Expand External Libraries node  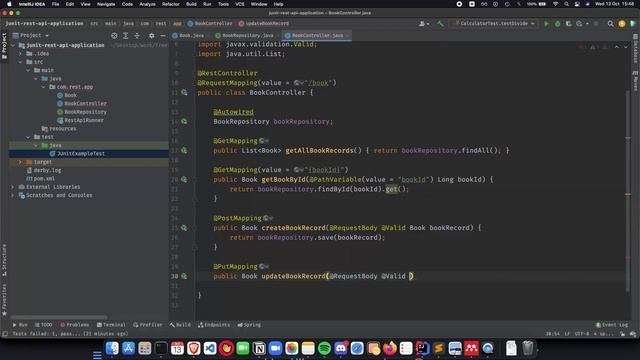[x=13, y=187]
